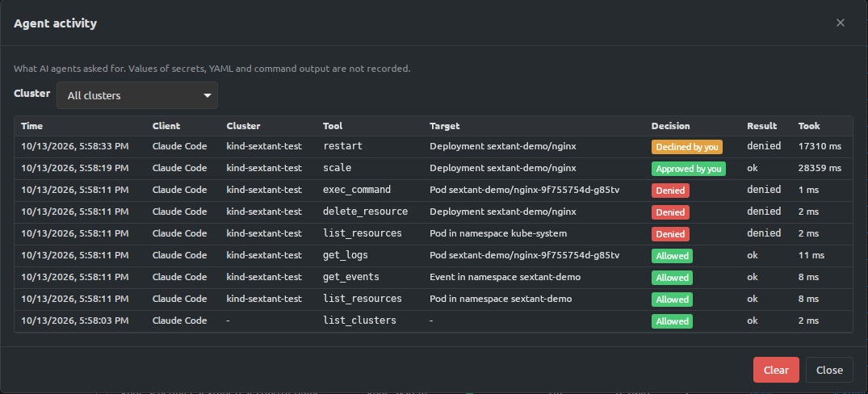Click the 1 ms duration
868x394 pixels.
coord(808,190)
